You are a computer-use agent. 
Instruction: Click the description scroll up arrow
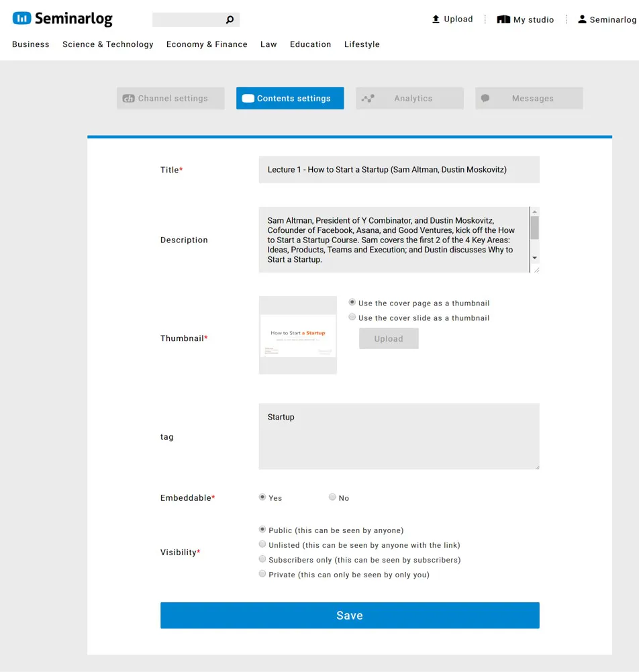pyautogui.click(x=535, y=211)
